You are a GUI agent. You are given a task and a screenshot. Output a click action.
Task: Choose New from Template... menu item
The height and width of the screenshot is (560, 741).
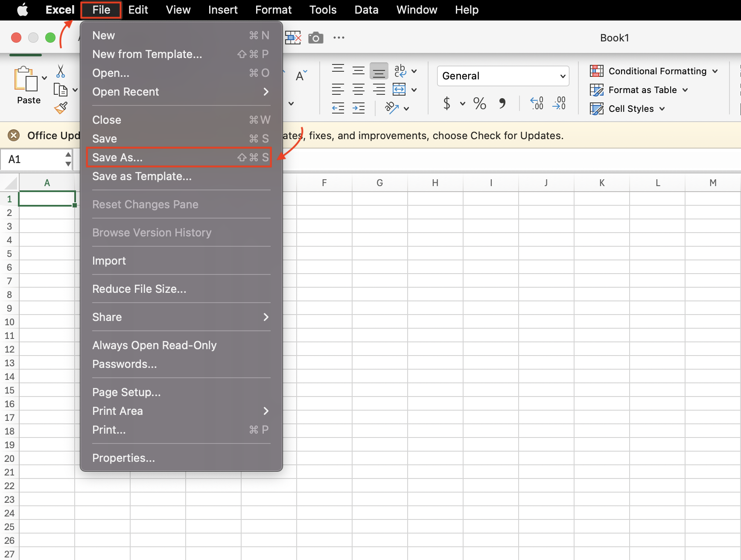click(181, 54)
